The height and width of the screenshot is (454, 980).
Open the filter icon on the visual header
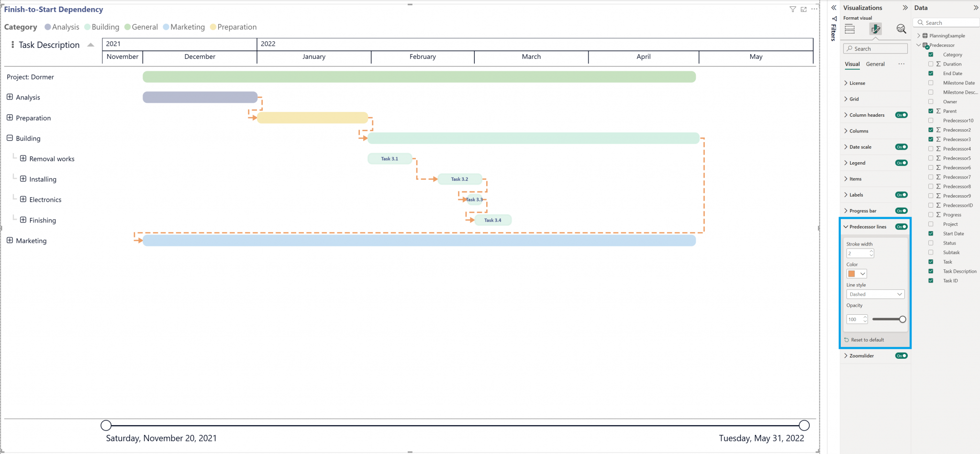793,9
